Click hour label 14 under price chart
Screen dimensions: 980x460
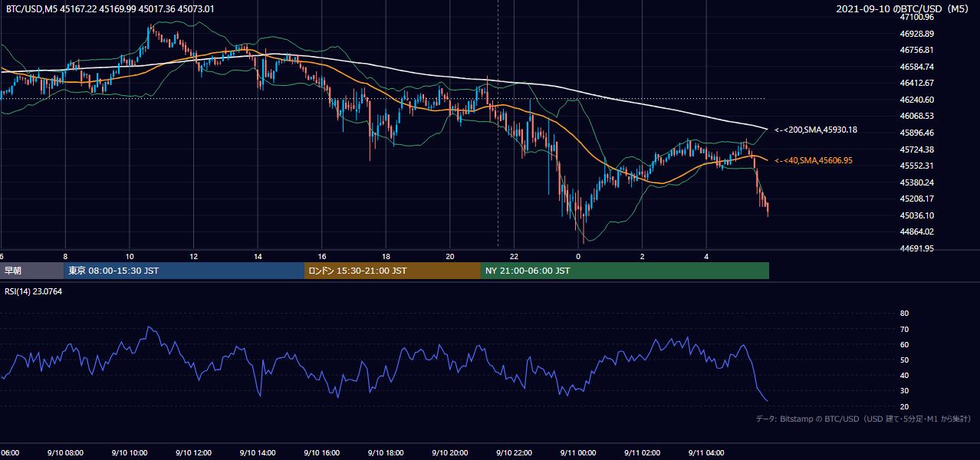pos(258,256)
